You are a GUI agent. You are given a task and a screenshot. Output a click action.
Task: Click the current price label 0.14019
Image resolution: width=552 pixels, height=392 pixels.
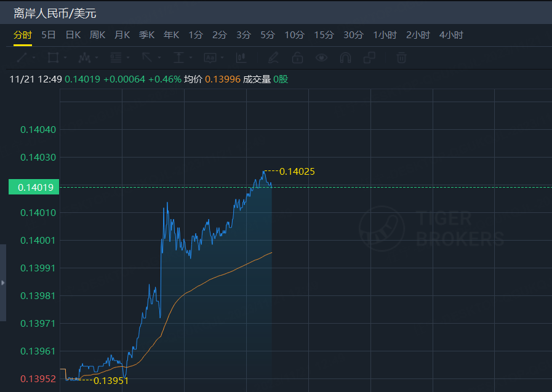(34, 187)
